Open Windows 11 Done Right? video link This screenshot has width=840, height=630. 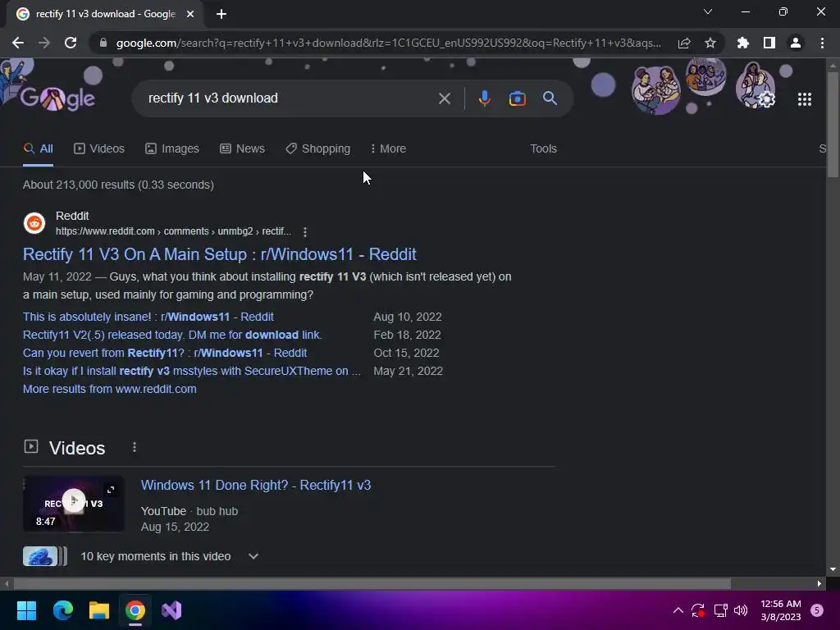coord(256,486)
